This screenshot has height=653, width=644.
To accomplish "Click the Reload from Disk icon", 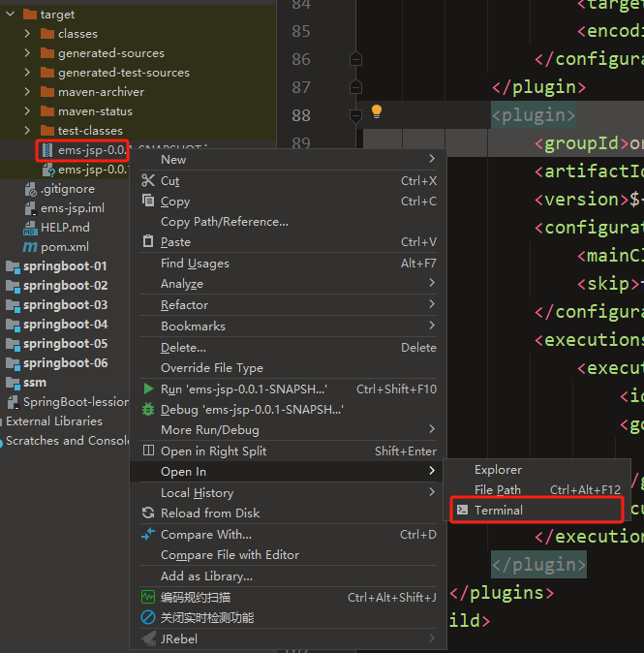I will (x=148, y=513).
